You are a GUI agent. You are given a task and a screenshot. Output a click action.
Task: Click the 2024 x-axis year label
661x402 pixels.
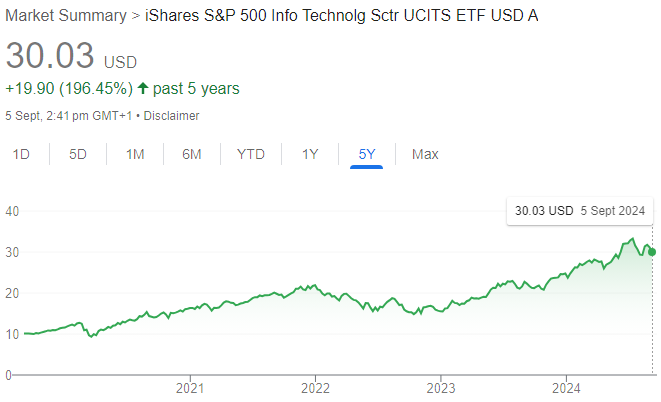tap(567, 388)
